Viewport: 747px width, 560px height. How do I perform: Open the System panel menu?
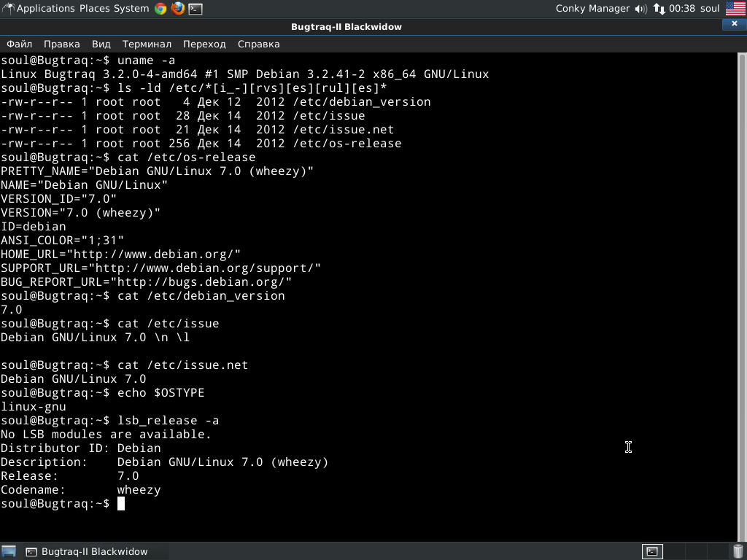pyautogui.click(x=131, y=9)
